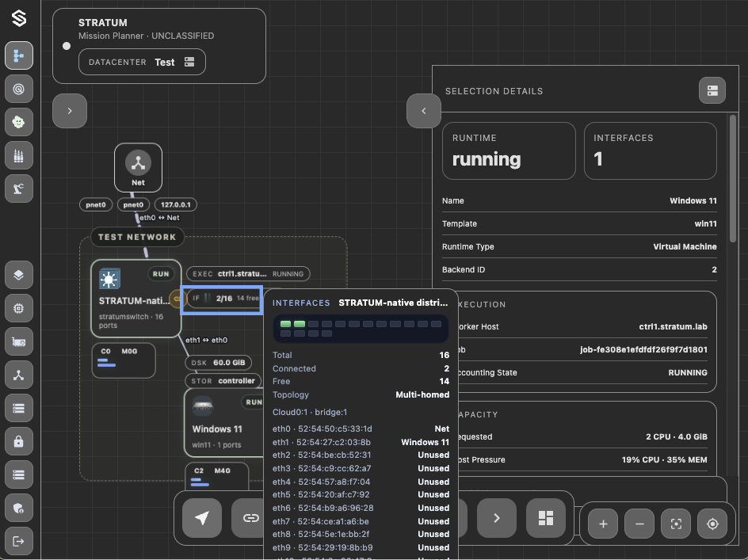Viewport: 748px width, 560px height.
Task: Click the DSK 60.0 GiB pill
Action: point(218,363)
